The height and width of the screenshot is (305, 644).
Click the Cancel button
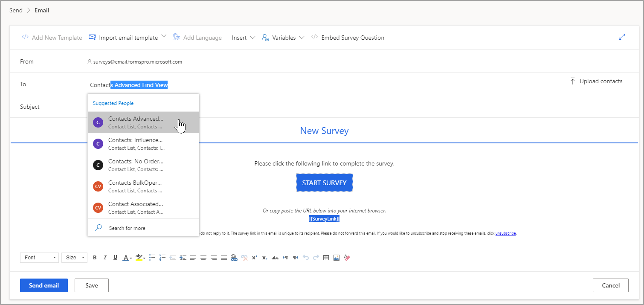click(x=611, y=285)
